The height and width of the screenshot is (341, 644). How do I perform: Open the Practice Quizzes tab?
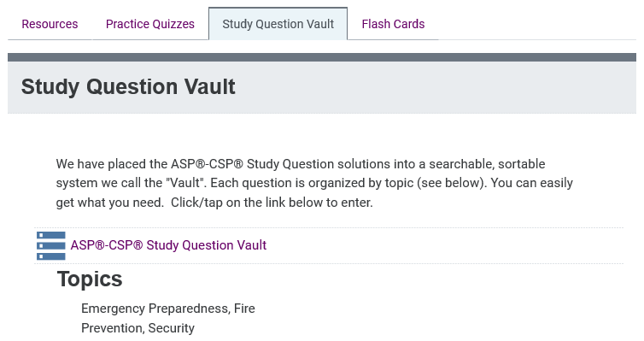tap(150, 24)
